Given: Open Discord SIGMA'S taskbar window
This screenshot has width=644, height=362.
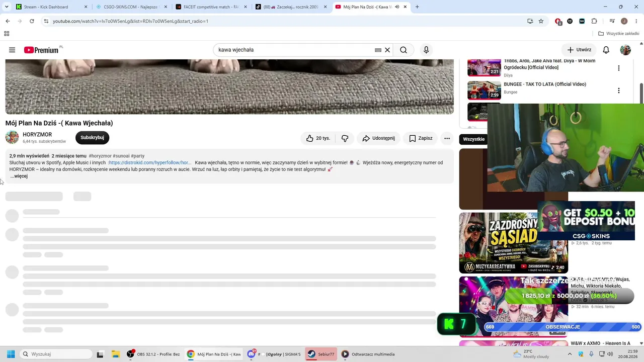Looking at the screenshot, I should tap(274, 354).
